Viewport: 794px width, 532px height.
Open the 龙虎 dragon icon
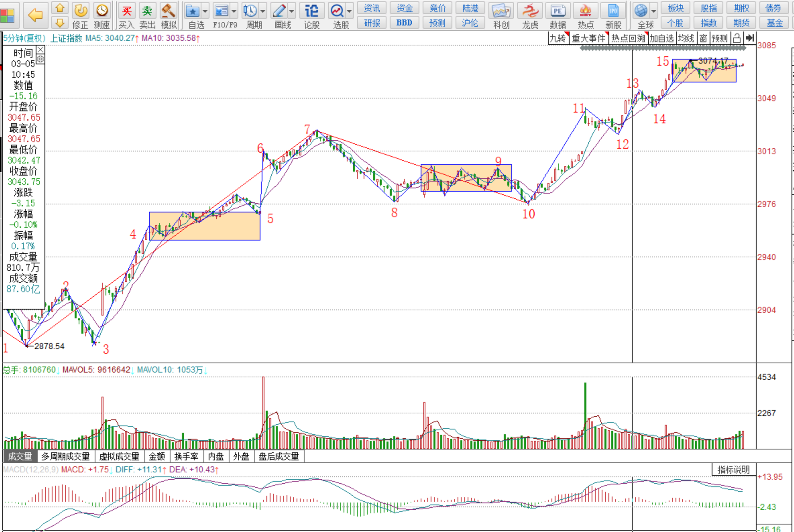tap(530, 11)
